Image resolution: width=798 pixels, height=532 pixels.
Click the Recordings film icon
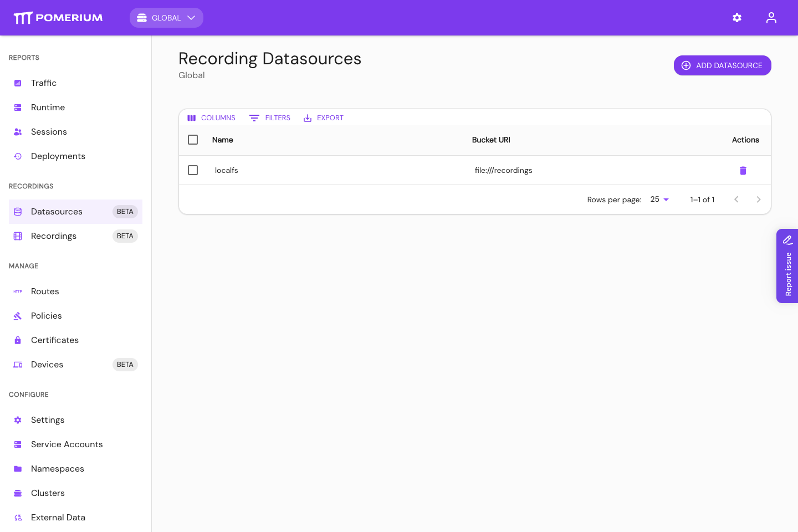pos(18,236)
